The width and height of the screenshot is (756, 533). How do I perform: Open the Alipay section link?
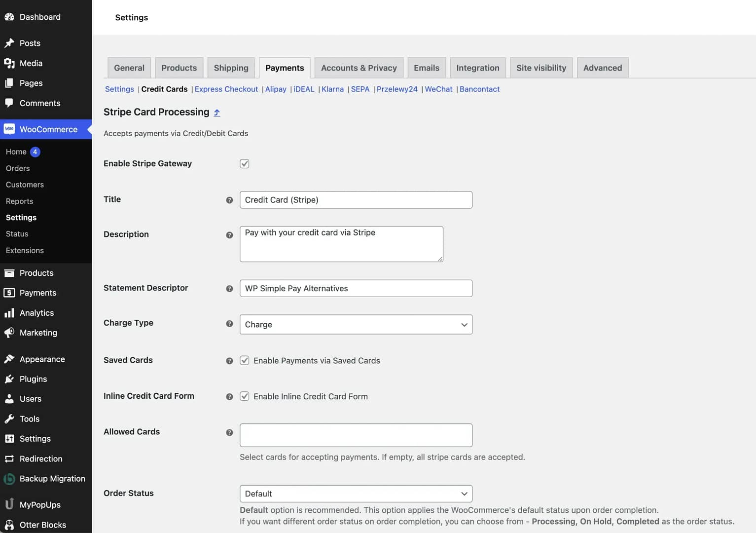[x=276, y=89]
